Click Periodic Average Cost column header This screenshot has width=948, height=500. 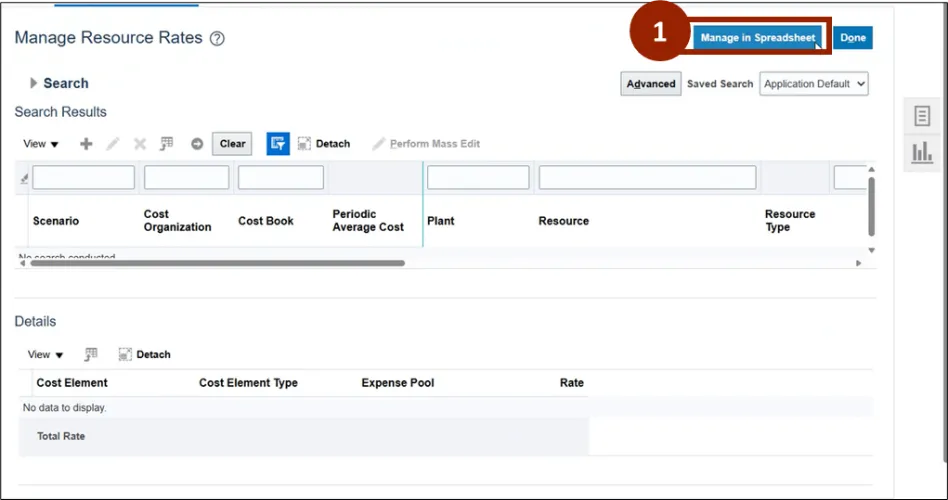(368, 221)
